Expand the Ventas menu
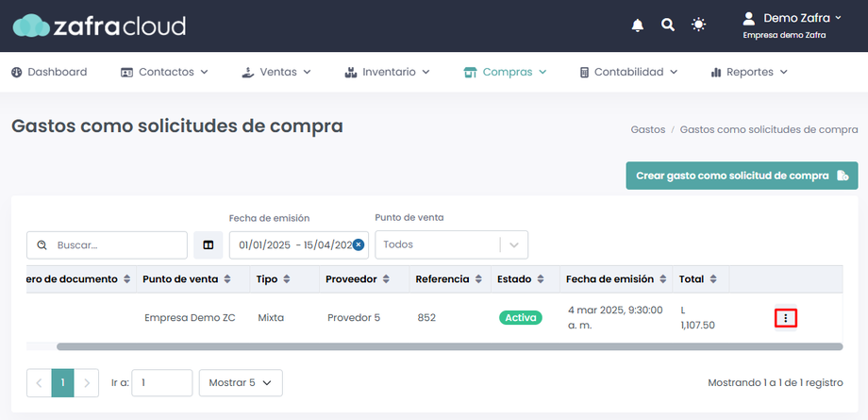Image resolution: width=868 pixels, height=420 pixels. click(276, 72)
